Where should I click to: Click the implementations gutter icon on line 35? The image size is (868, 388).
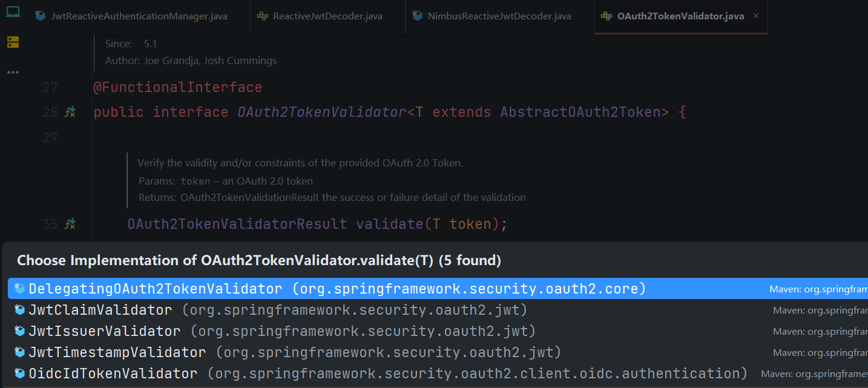tap(70, 224)
